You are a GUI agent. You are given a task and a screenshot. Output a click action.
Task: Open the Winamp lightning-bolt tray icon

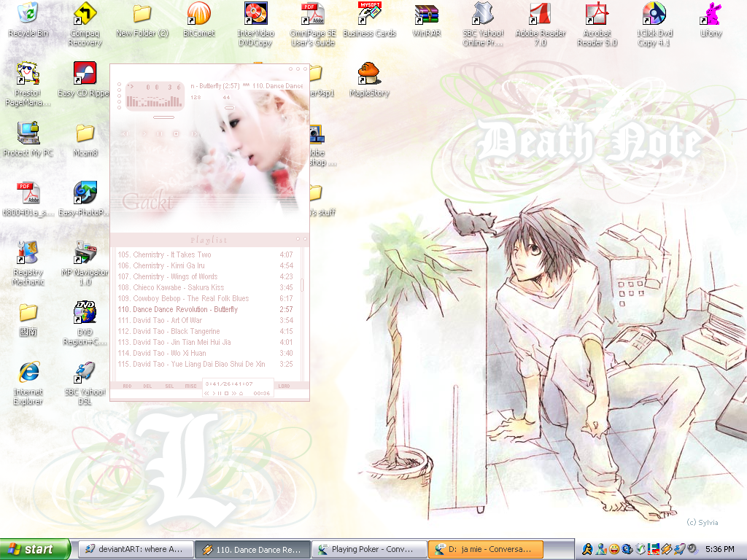point(666,549)
